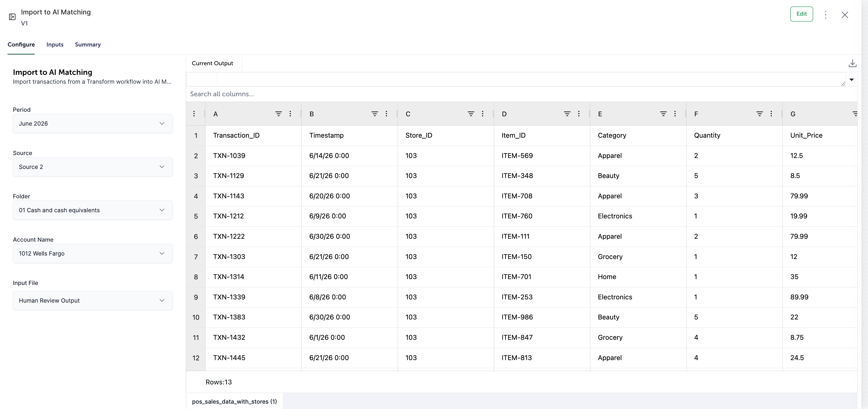Select the Transaction_ID header cell

pyautogui.click(x=253, y=136)
